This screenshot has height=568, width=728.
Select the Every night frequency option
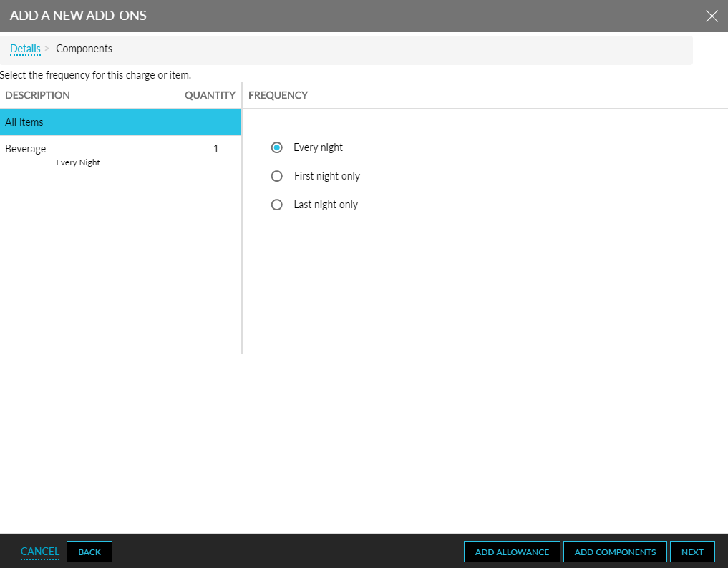tap(277, 147)
